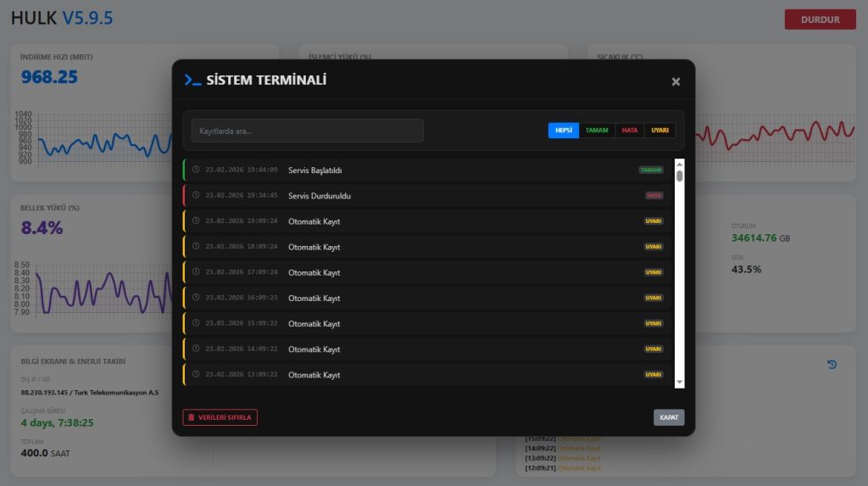Image resolution: width=868 pixels, height=486 pixels.
Task: Click the clock icon on the 19:09:24 log row
Action: point(196,221)
